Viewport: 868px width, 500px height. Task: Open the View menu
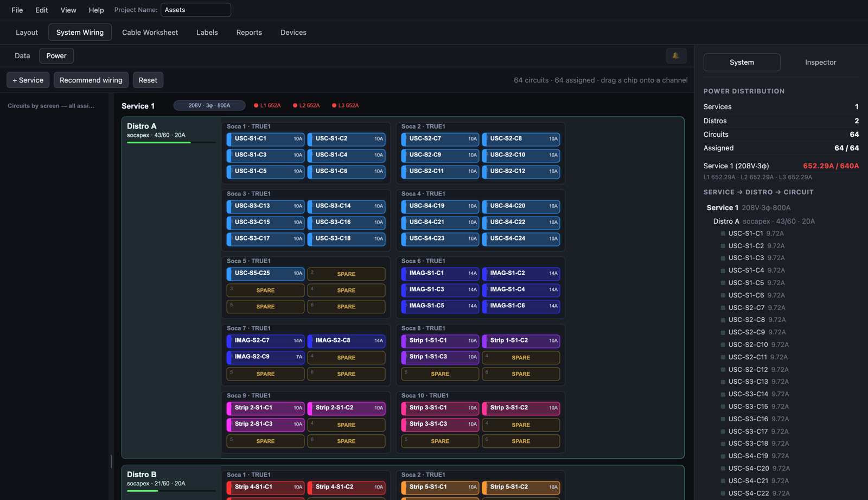[x=68, y=10]
